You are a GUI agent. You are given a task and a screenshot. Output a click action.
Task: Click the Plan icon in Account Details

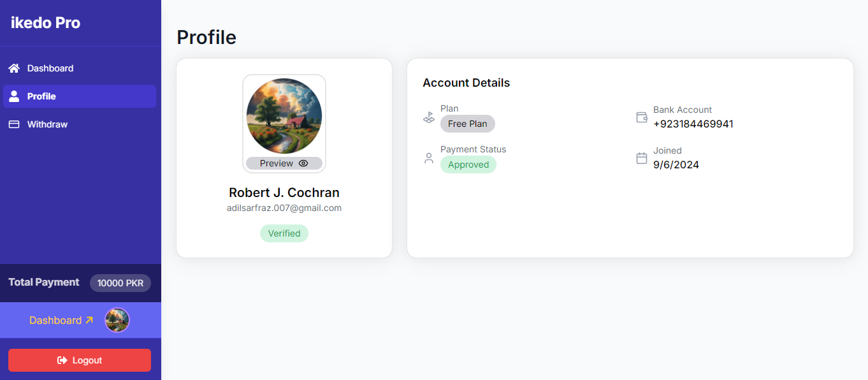pos(429,118)
